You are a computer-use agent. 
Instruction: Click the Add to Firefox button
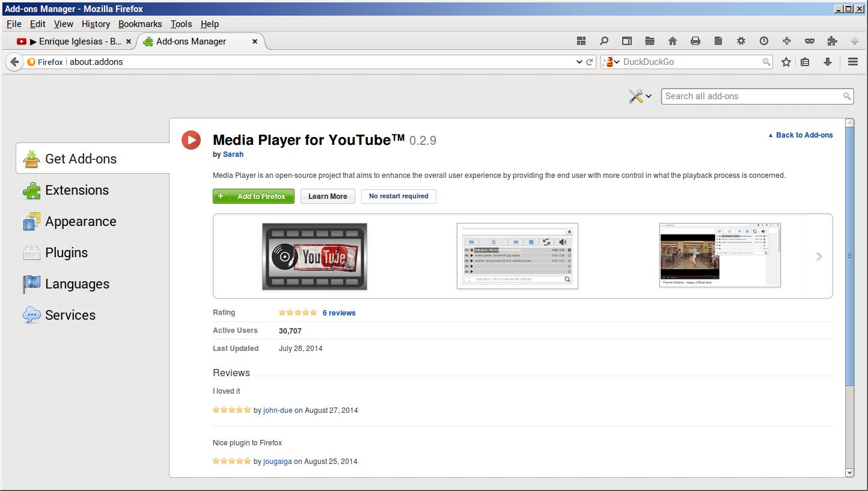coord(254,197)
